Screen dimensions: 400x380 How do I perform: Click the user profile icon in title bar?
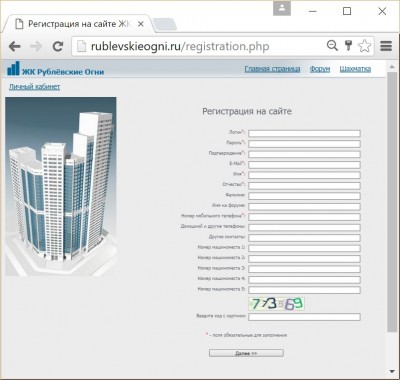[282, 8]
